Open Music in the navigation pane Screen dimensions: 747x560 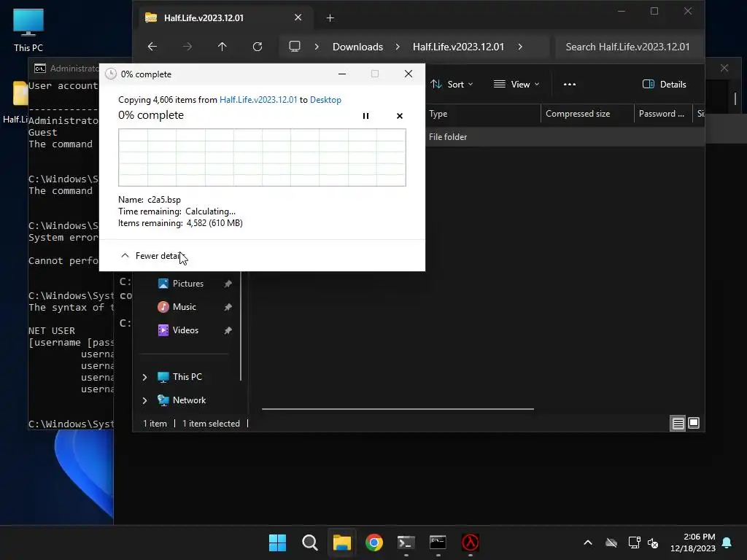tap(185, 307)
